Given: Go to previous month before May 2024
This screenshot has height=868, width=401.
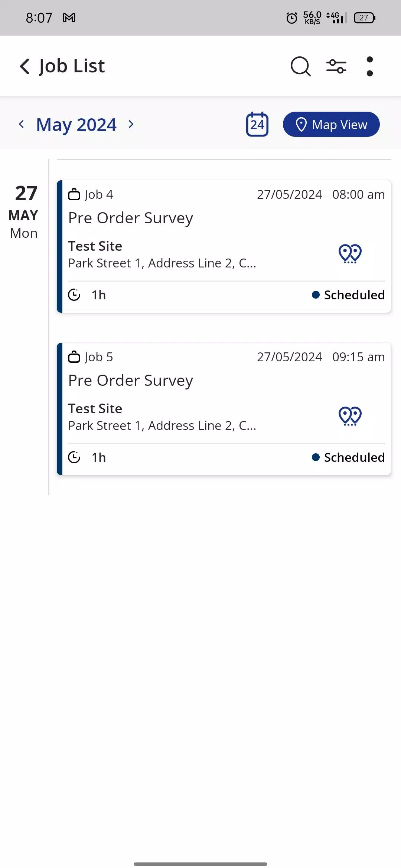Looking at the screenshot, I should pyautogui.click(x=22, y=124).
